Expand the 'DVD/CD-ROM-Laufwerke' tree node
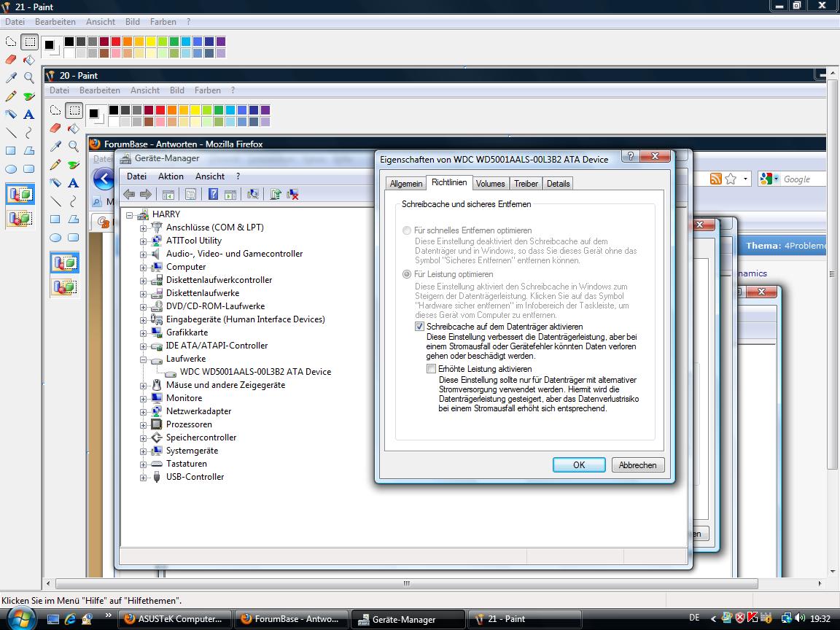840x630 pixels. coord(143,307)
